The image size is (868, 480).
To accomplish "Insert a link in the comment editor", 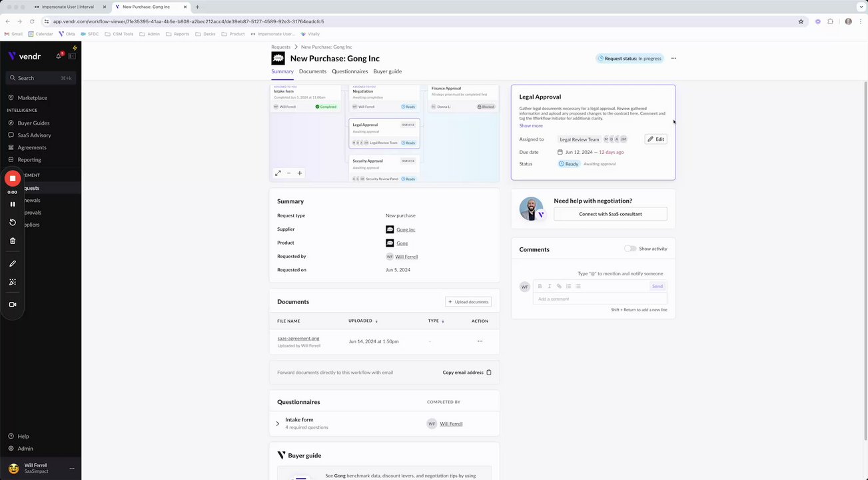I will [x=559, y=286].
